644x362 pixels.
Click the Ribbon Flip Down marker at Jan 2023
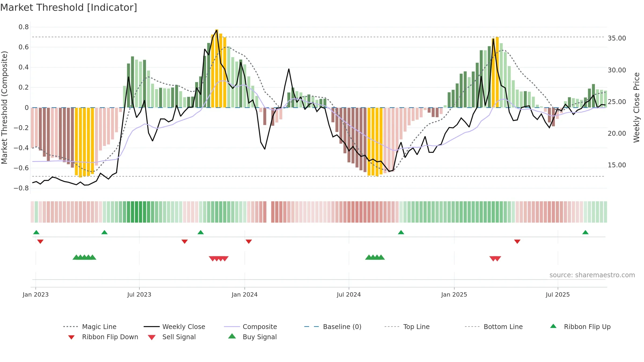40,242
